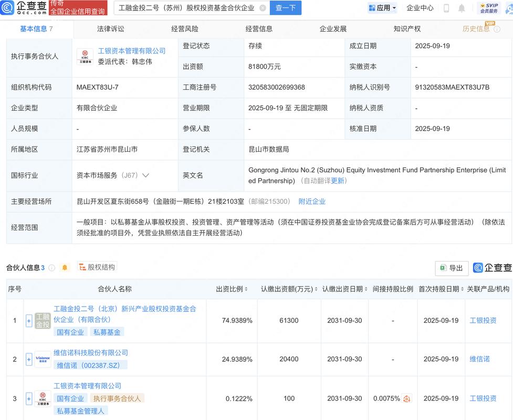Click the Visionox company logo in row 2
Viewport: 513px width, 420px height.
click(43, 359)
